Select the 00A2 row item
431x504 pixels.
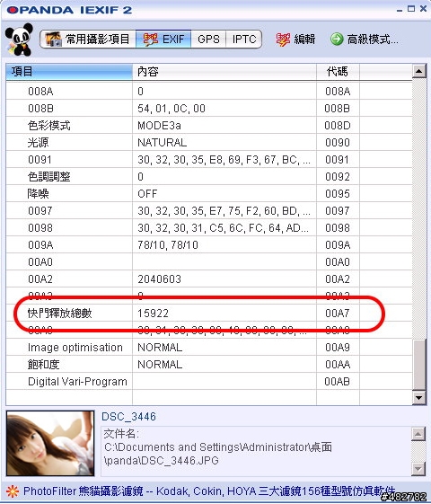pyautogui.click(x=40, y=279)
